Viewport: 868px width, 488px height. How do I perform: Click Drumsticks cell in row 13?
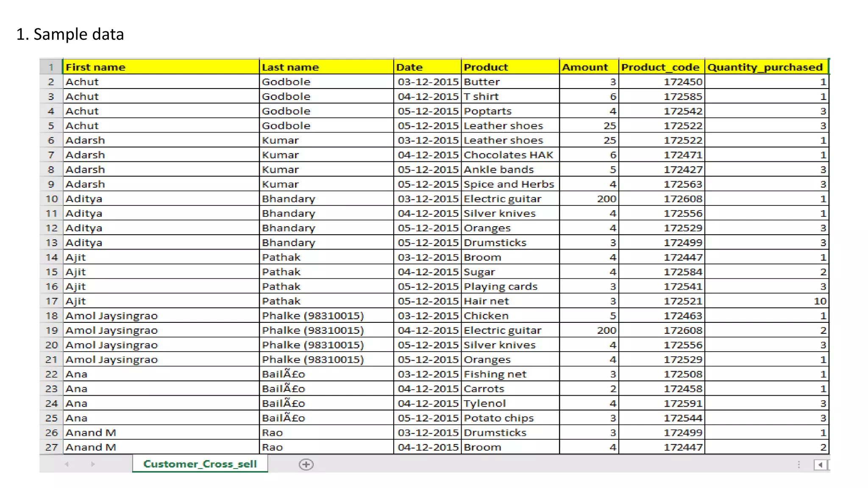510,242
